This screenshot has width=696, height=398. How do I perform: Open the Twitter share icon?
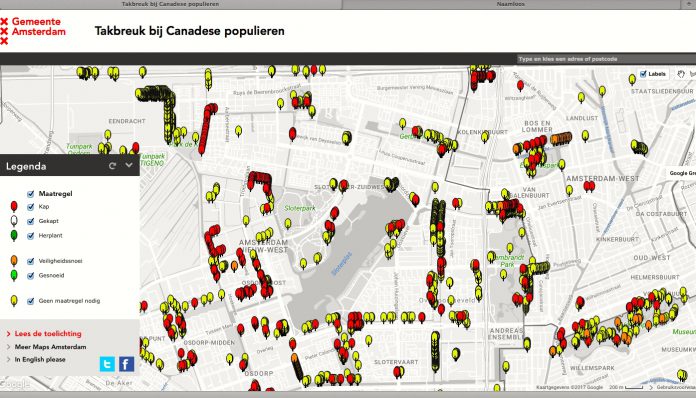107,364
